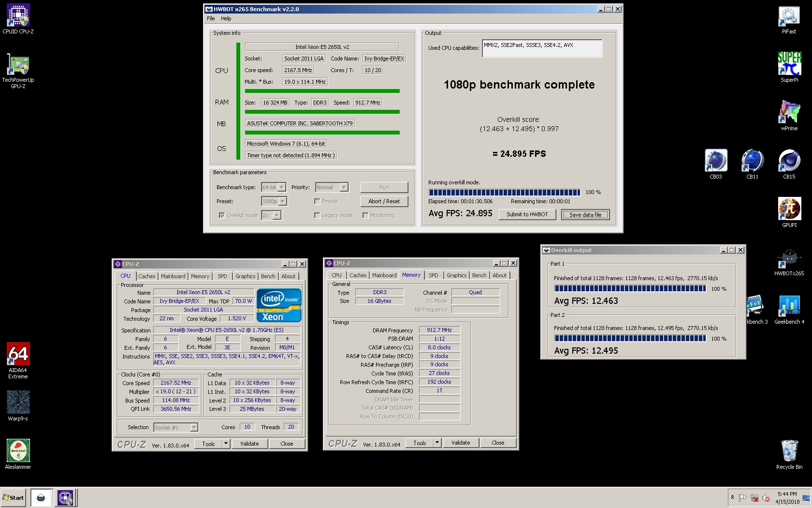Screen dimensions: 812x508
Task: Expand Tools dropdown arrow in right CPU-Z window
Action: click(x=437, y=443)
